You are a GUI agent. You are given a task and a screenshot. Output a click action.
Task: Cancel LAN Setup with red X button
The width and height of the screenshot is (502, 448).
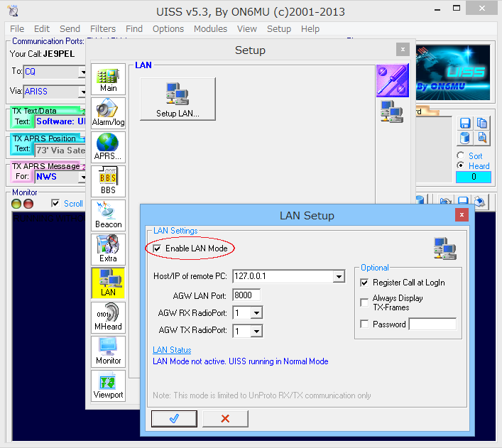click(225, 419)
